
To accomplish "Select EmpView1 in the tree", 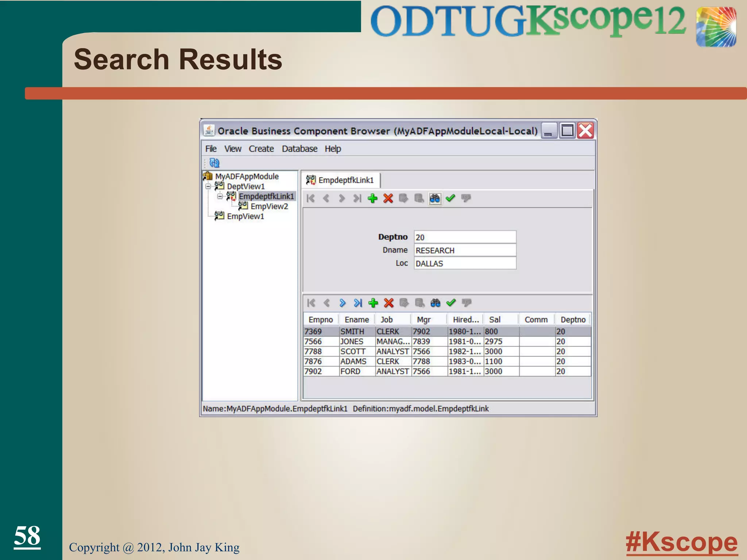I will coord(245,216).
